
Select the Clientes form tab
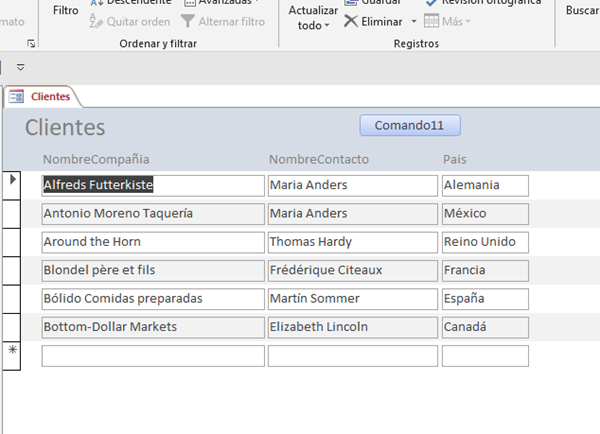[x=42, y=96]
